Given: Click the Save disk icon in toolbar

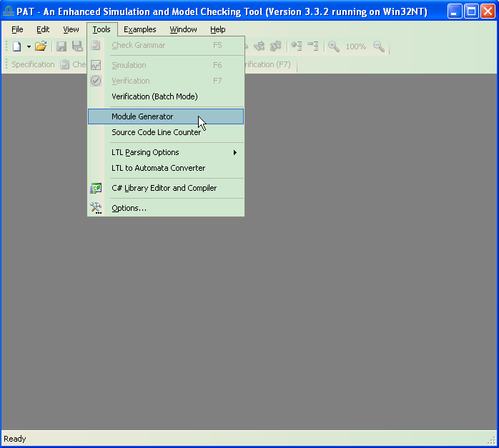Looking at the screenshot, I should [x=61, y=46].
